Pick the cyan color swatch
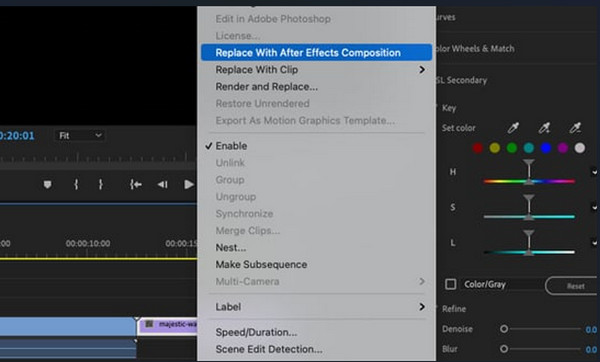This screenshot has height=362, width=600. point(528,148)
